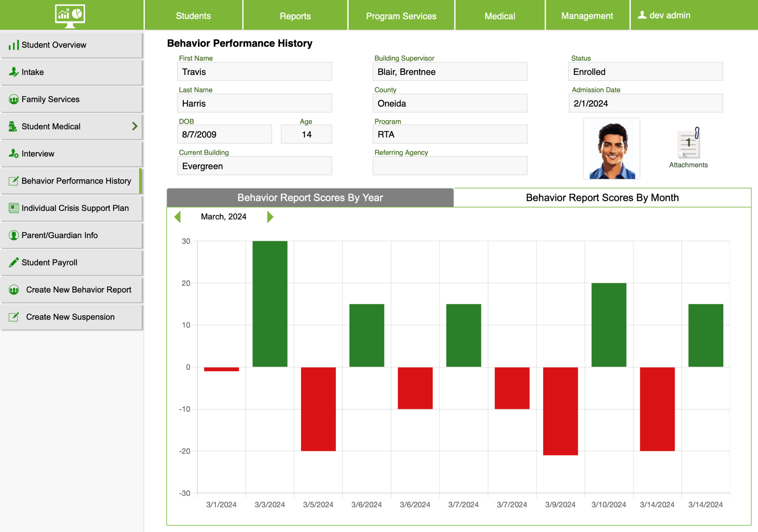The width and height of the screenshot is (758, 532).
Task: Click the 'March, 2024' month label
Action: pos(224,217)
